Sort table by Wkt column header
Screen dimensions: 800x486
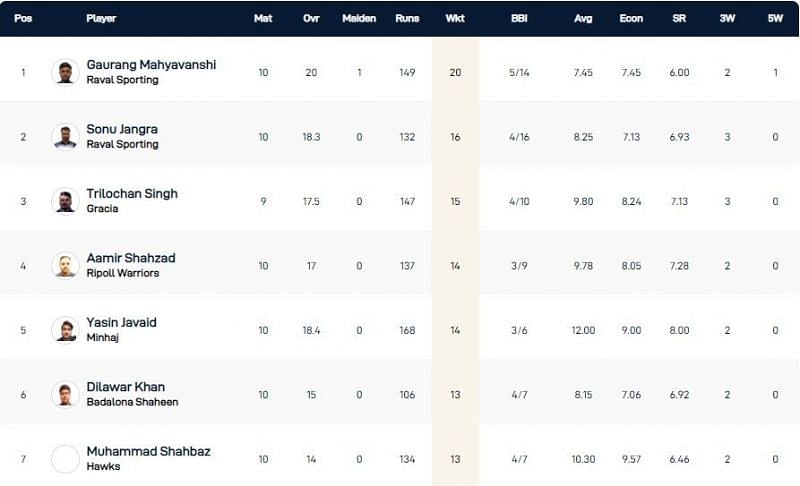(455, 19)
